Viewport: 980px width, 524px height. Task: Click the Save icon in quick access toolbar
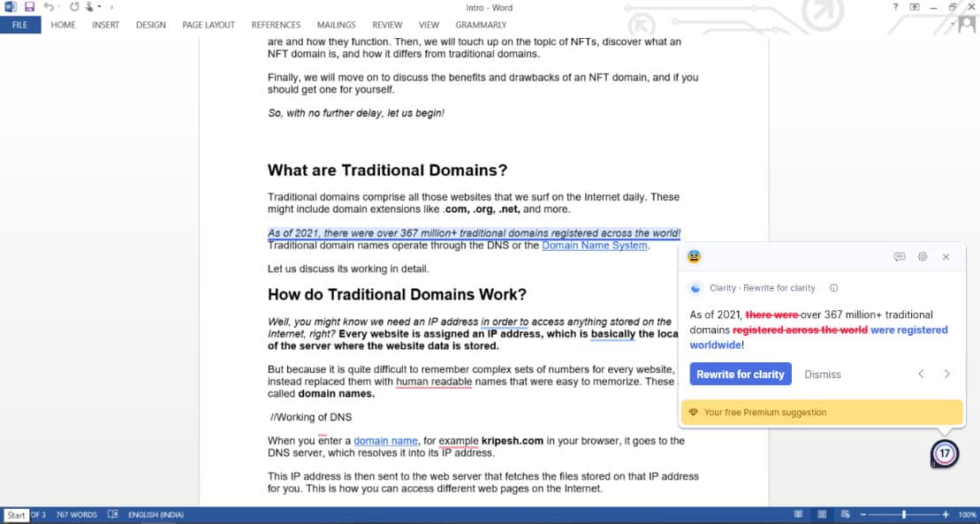coord(29,7)
